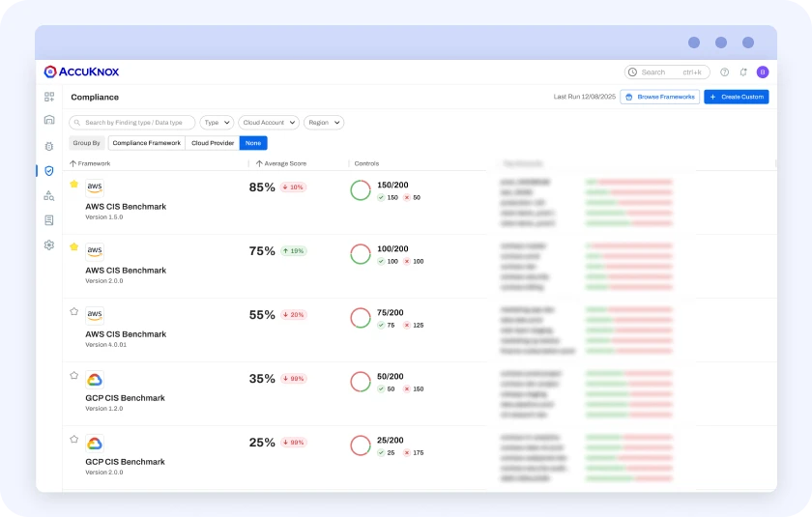Group by Cloud Provider

(213, 143)
